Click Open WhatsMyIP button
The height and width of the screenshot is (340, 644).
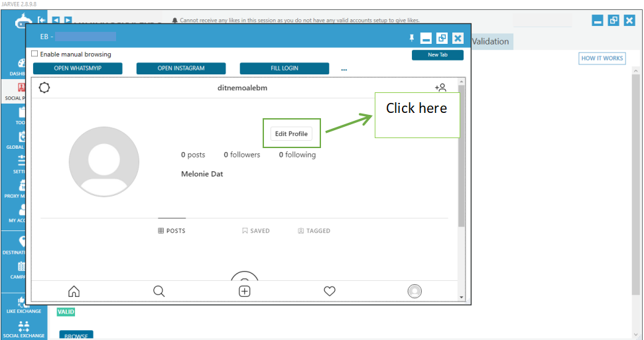pyautogui.click(x=78, y=68)
